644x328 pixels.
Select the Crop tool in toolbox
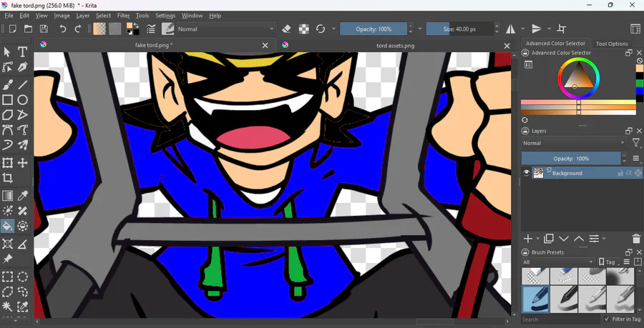click(7, 178)
